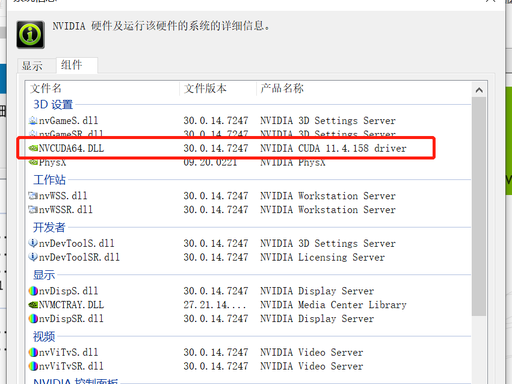Image resolution: width=512 pixels, height=384 pixels.
Task: Click 'NVIDIA Video Server' in nvViTvS.dll row
Action: pyautogui.click(x=312, y=352)
